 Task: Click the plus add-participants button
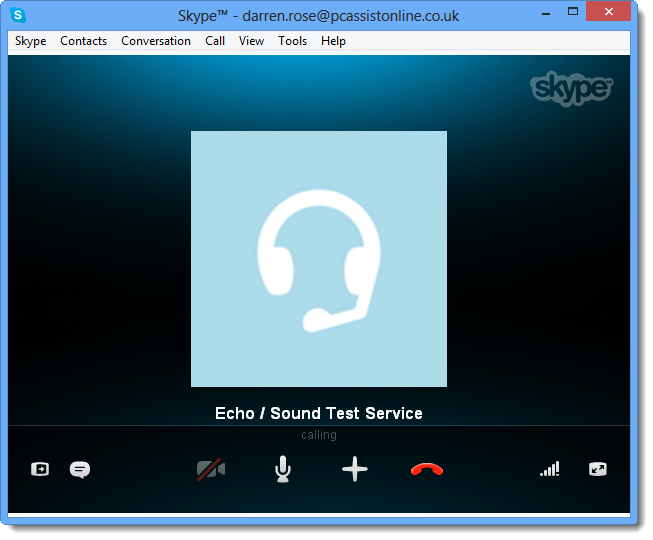[355, 469]
